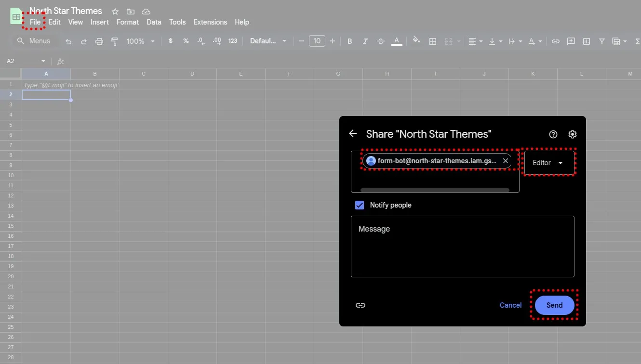Viewport: 641px width, 364px height.
Task: Toggle italic formatting
Action: point(365,41)
